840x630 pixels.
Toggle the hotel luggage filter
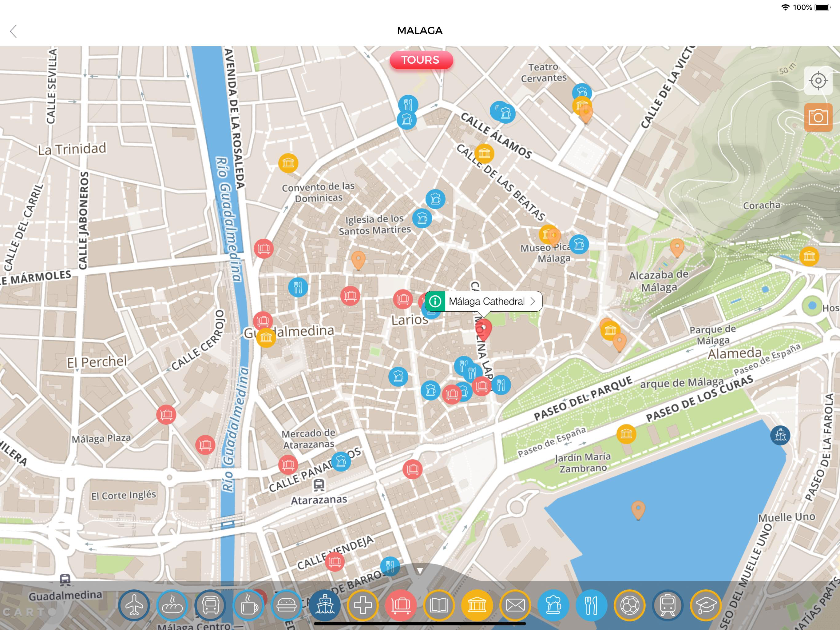[401, 605]
